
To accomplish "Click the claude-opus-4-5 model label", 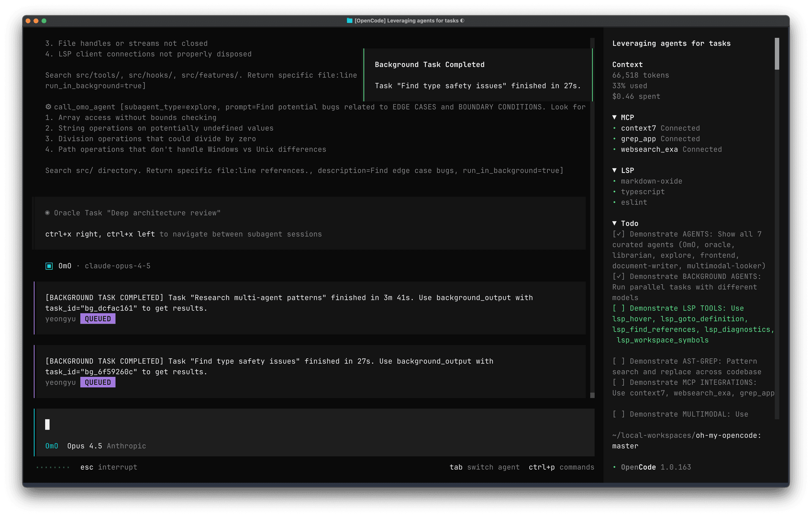I will coord(118,266).
